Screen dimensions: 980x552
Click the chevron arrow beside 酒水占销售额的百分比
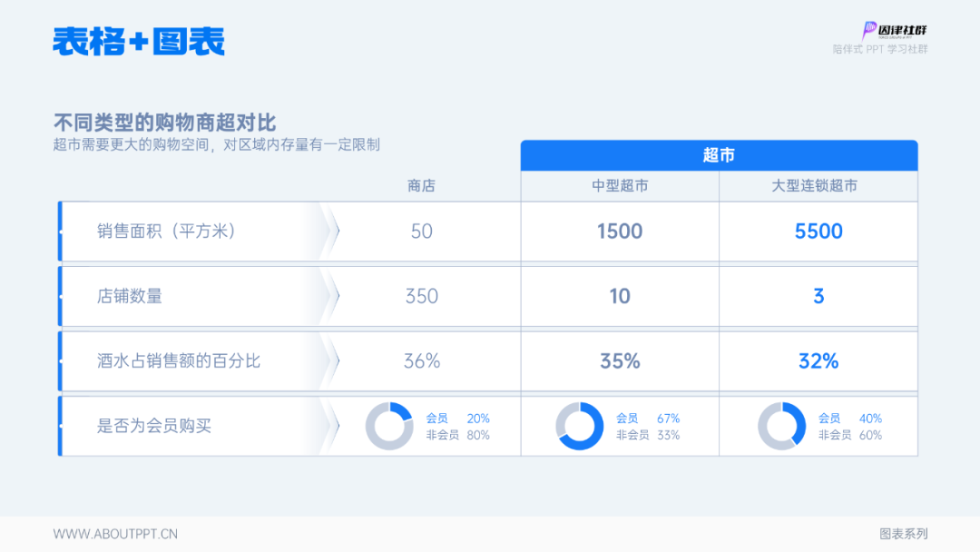(x=329, y=361)
